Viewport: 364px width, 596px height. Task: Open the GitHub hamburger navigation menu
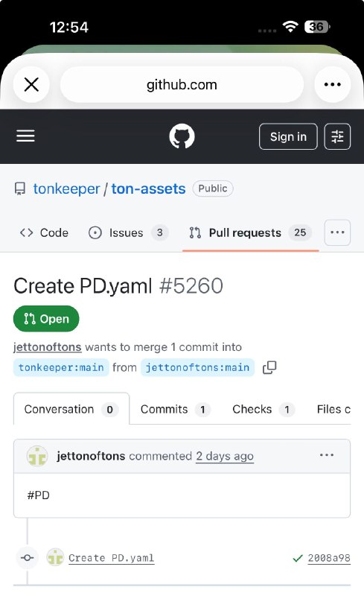pyautogui.click(x=25, y=136)
